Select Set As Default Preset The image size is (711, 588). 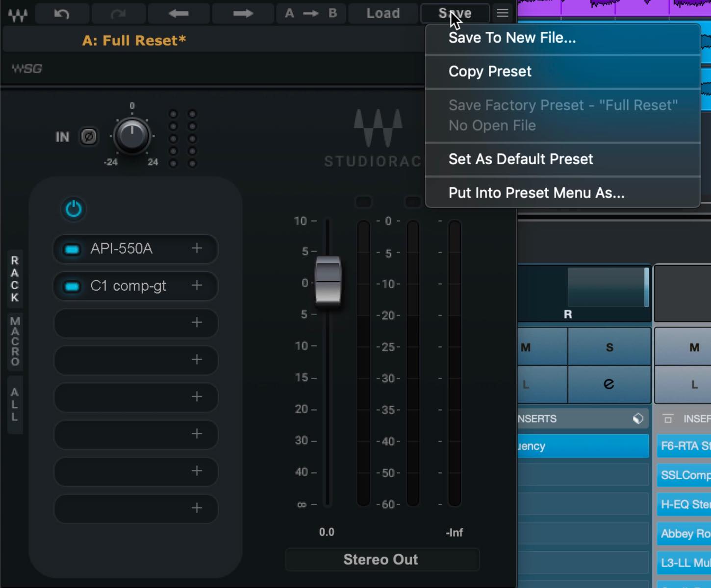pyautogui.click(x=562, y=159)
